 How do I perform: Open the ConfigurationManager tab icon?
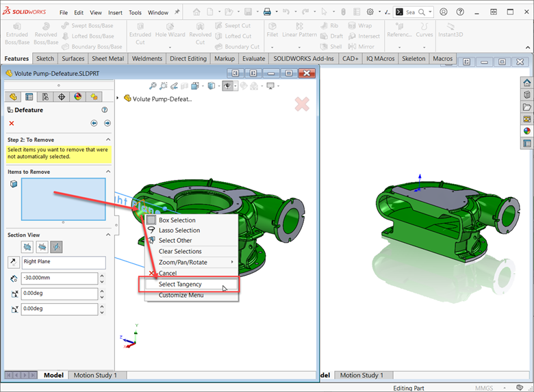click(x=45, y=97)
